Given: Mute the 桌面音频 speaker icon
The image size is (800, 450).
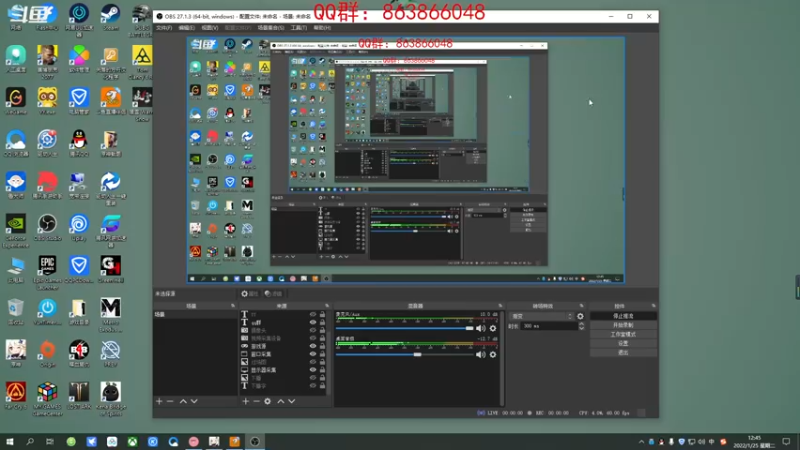Looking at the screenshot, I should (481, 355).
